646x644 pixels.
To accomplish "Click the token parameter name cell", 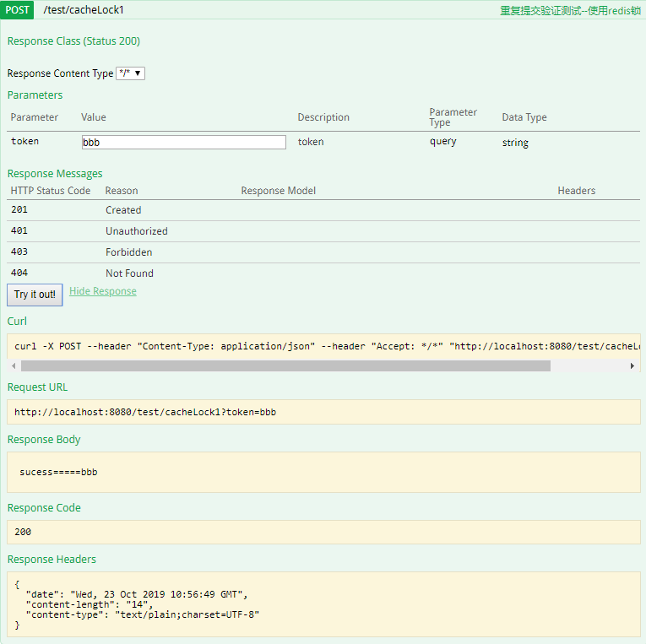I will point(24,141).
